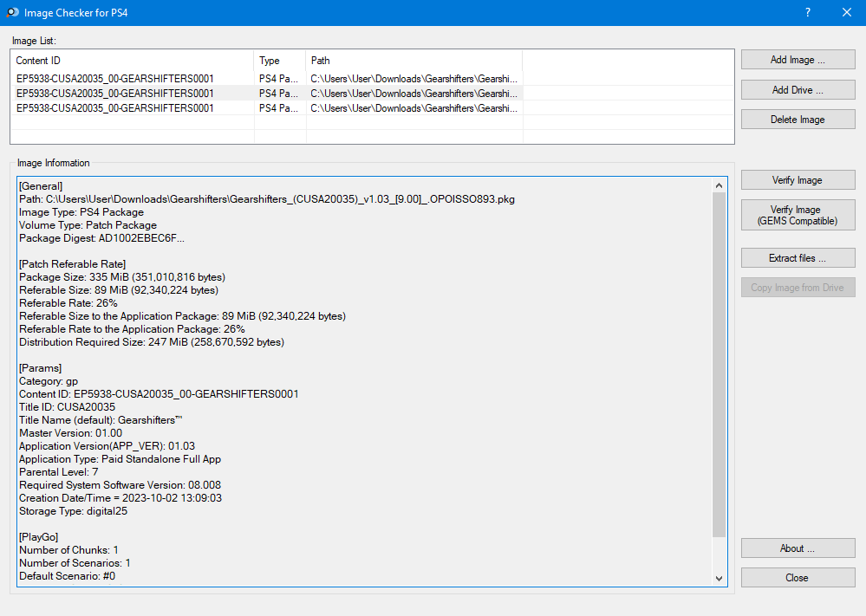
Task: Click the Path line with OPOISSO893.pkg
Action: [267, 199]
